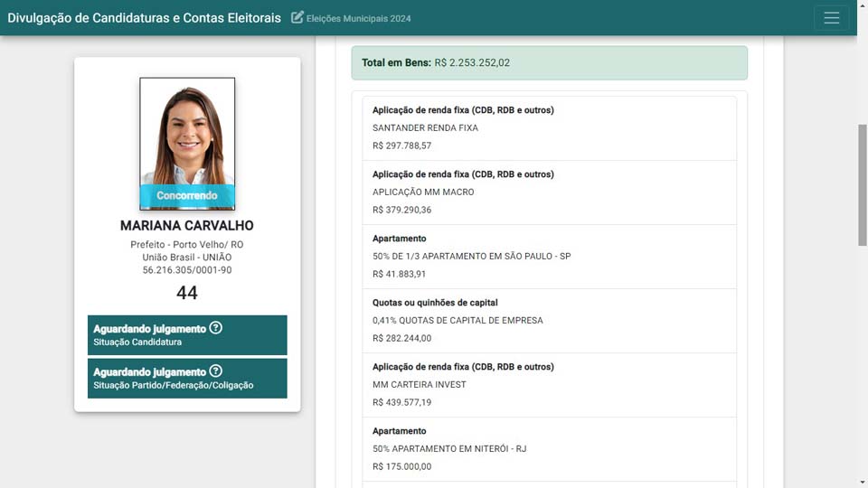The height and width of the screenshot is (488, 868).
Task: Select the Santander Renda Fixa asset entry
Action: point(549,128)
